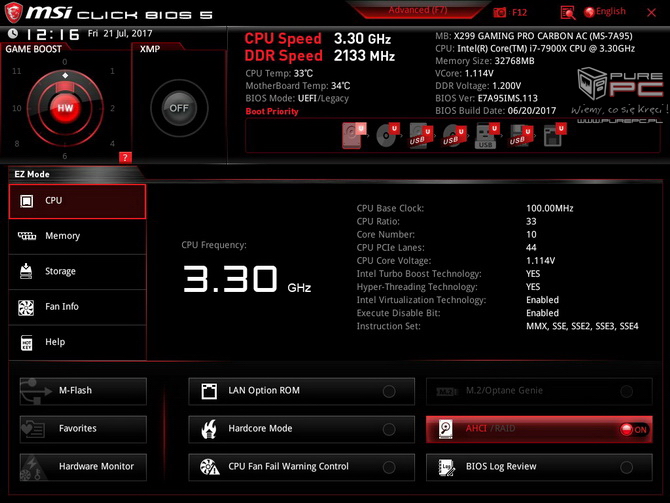
Task: Click the CPU chip icon in the sidebar
Action: tap(26, 201)
